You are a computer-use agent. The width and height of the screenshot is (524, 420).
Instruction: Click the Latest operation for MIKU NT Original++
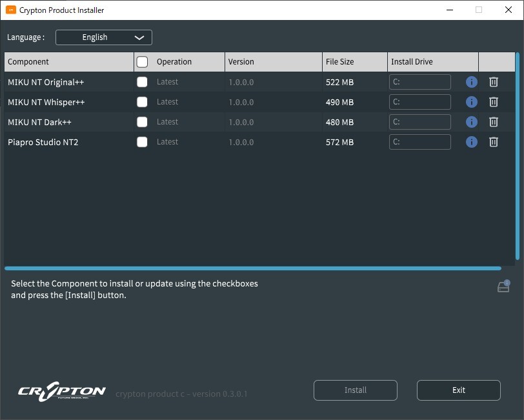click(x=167, y=82)
